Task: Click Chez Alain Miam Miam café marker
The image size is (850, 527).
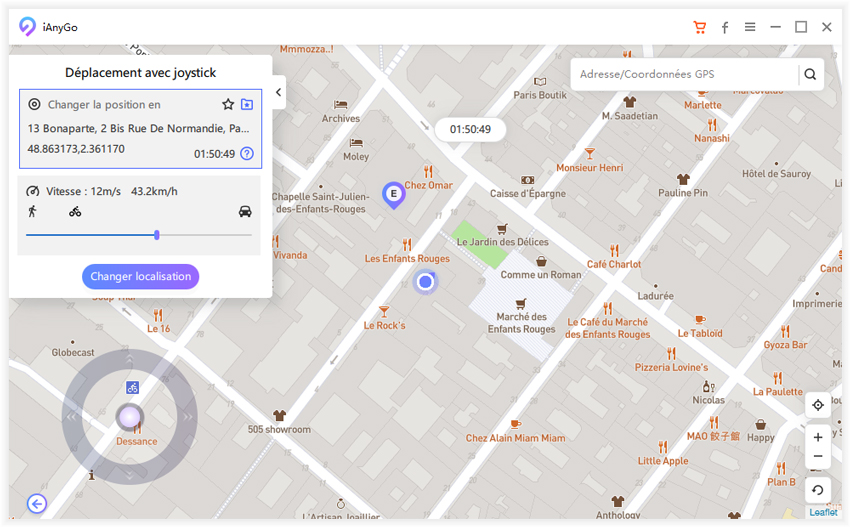Action: click(x=516, y=424)
